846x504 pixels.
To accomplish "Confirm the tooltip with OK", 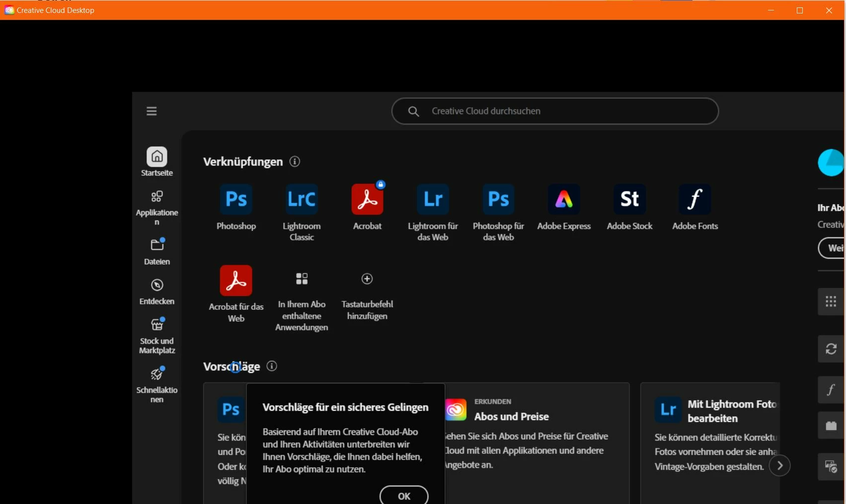I will [x=404, y=496].
